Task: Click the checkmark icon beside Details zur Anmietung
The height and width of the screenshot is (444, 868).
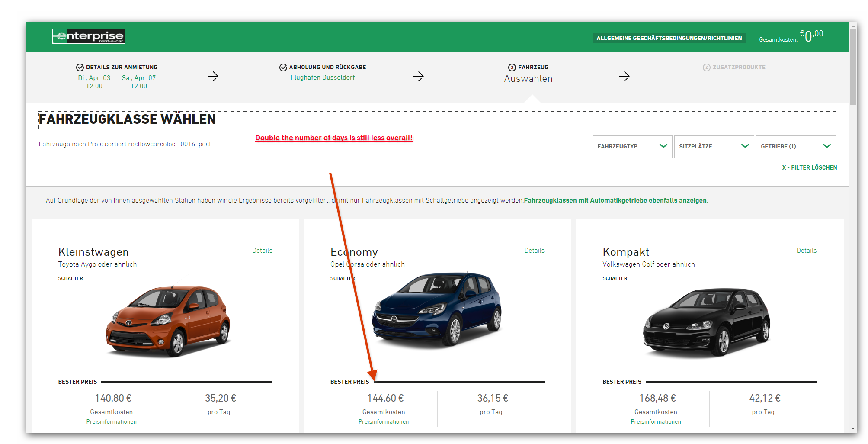Action: point(80,68)
